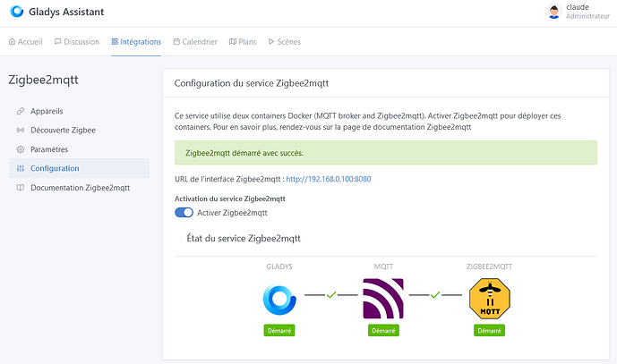Disable the Activer Zigbee2mqtt switch
Viewport: 617px width, 364px height.
tap(184, 213)
